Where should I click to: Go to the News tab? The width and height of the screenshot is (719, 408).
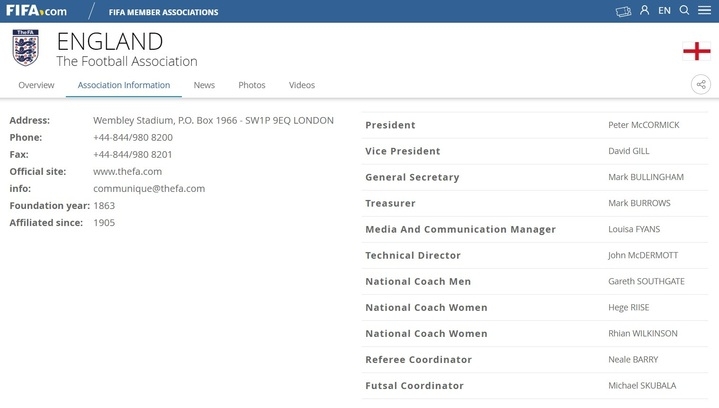coord(204,85)
